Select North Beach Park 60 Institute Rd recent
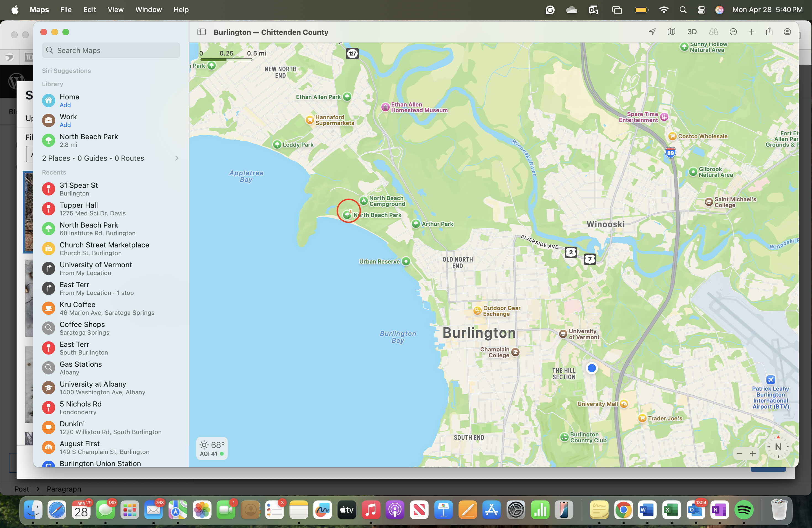812x528 pixels. [111, 229]
